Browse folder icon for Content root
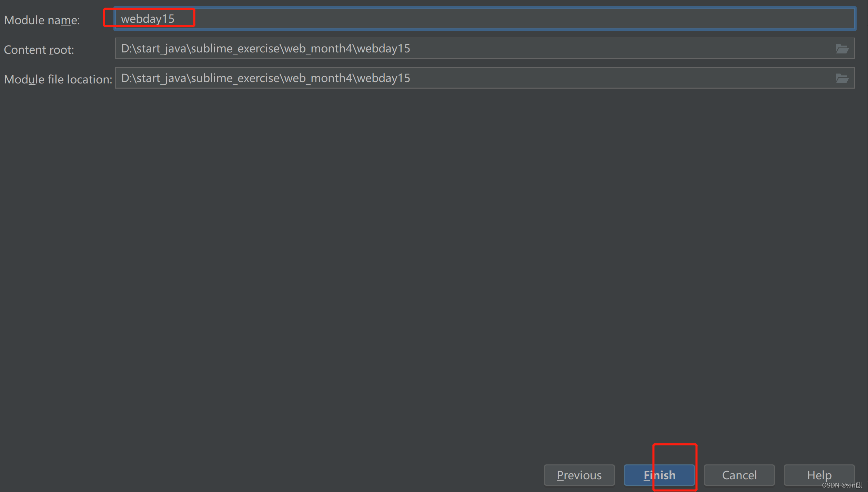This screenshot has width=868, height=492. pos(842,49)
